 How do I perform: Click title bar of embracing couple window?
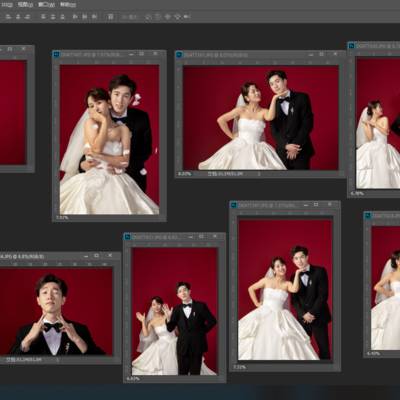point(109,54)
